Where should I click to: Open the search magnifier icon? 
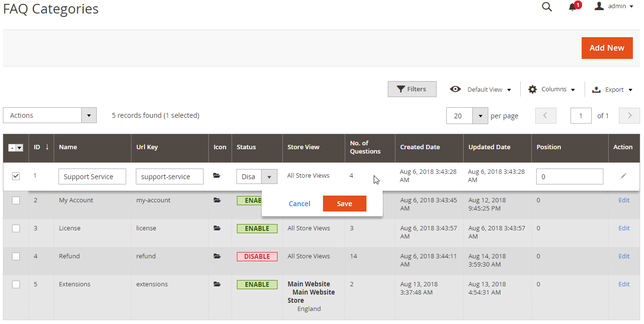(547, 7)
